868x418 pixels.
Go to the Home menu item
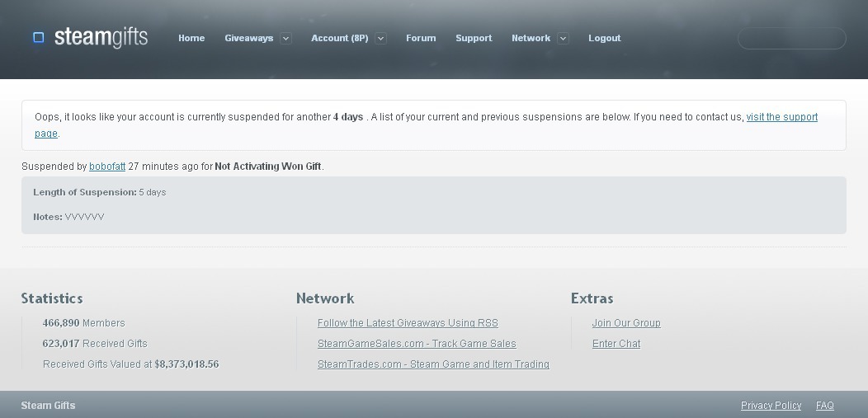(191, 38)
